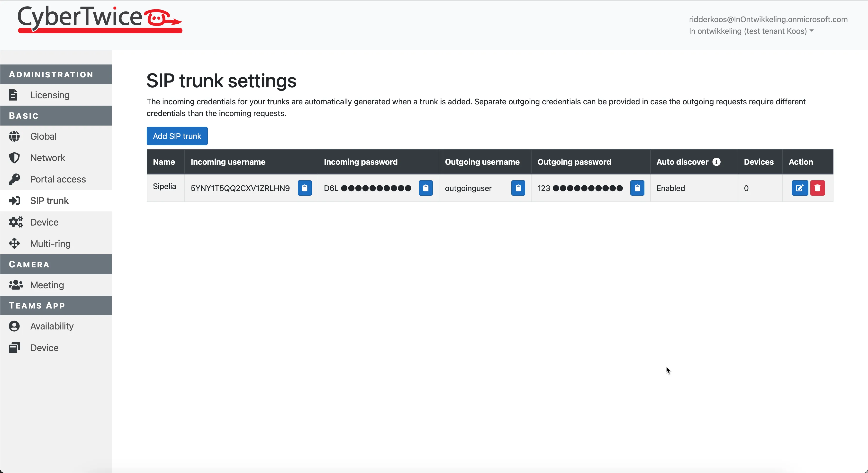868x473 pixels.
Task: Go to Availability in Teams App
Action: [56, 326]
